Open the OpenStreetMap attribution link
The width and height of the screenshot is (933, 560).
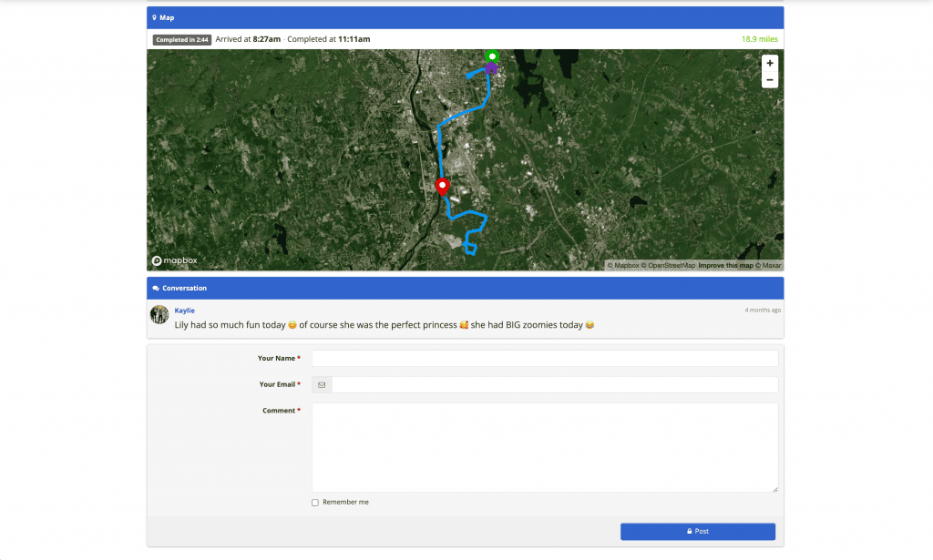(x=671, y=266)
